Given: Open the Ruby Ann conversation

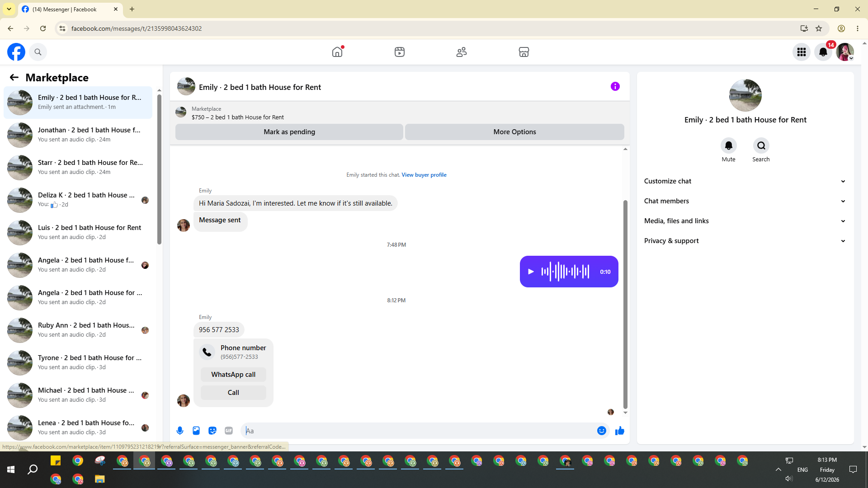Looking at the screenshot, I should coord(78,330).
